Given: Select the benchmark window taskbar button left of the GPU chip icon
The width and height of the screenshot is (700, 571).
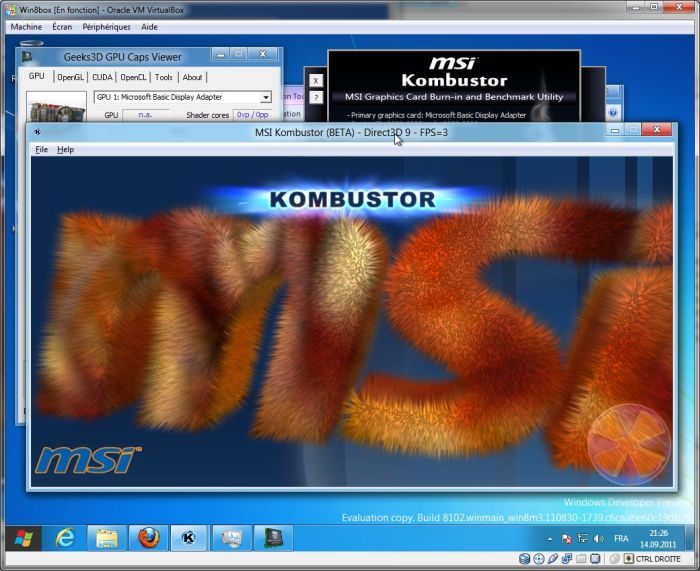Looking at the screenshot, I should 231,538.
